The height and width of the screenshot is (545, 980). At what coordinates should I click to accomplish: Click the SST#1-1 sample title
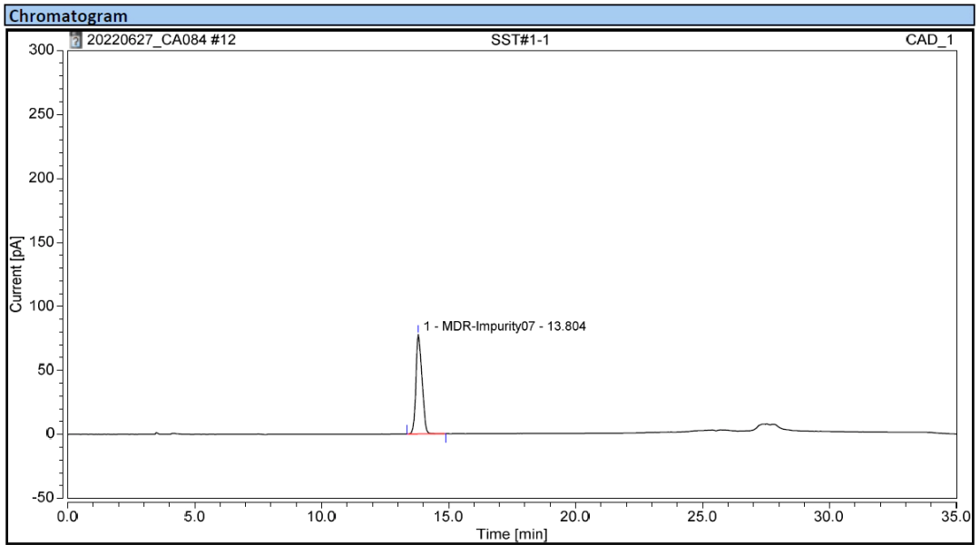point(520,40)
